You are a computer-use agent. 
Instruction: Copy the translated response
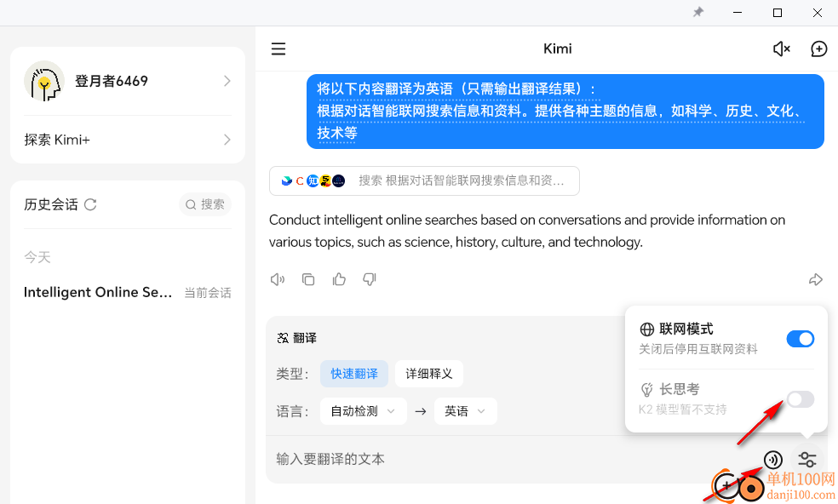pos(308,279)
